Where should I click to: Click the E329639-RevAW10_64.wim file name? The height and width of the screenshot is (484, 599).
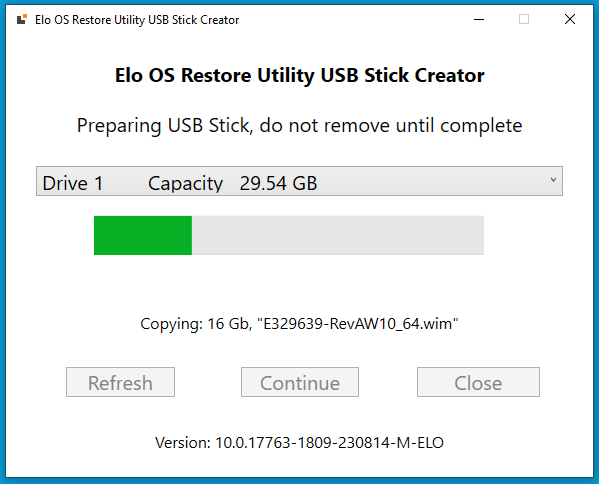pos(358,324)
